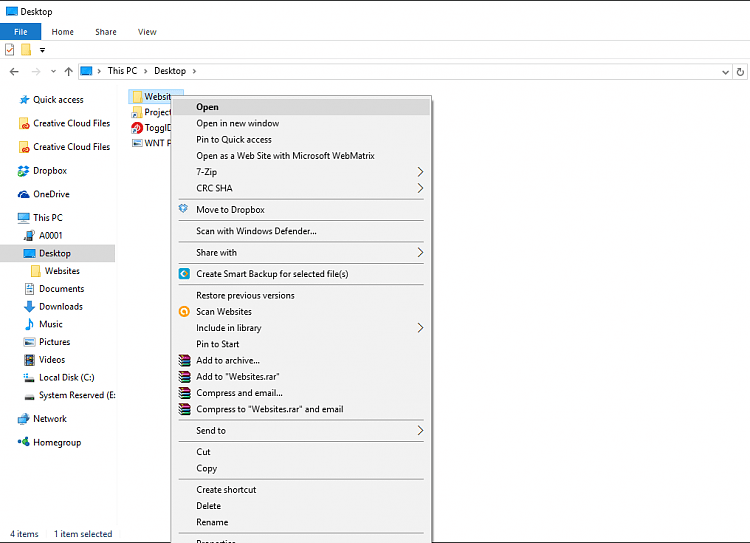Click the Smart Backup icon in context menu
Screen dimensions: 750x543
coord(184,274)
